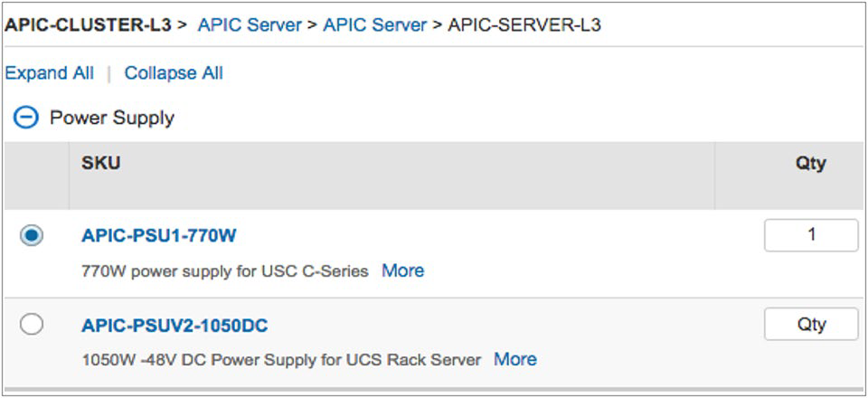This screenshot has height=398, width=868.
Task: Click the APIC-SERVER-L3 breadcrumb item
Action: tap(524, 24)
